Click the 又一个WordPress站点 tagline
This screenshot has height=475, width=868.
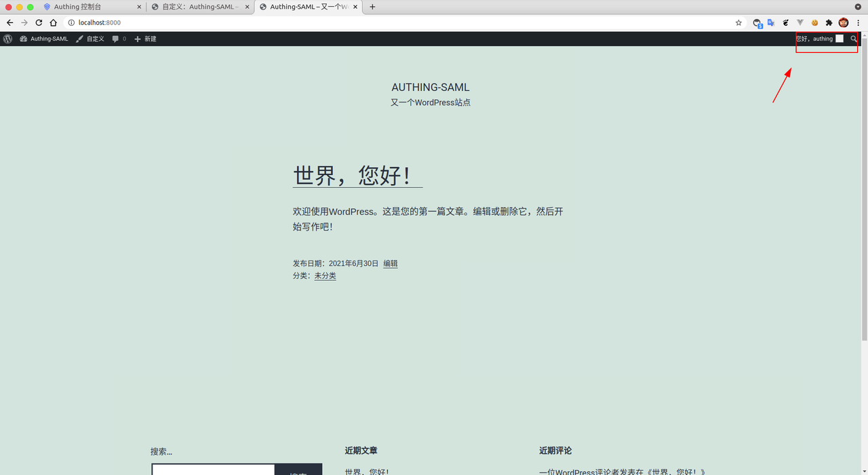(431, 102)
